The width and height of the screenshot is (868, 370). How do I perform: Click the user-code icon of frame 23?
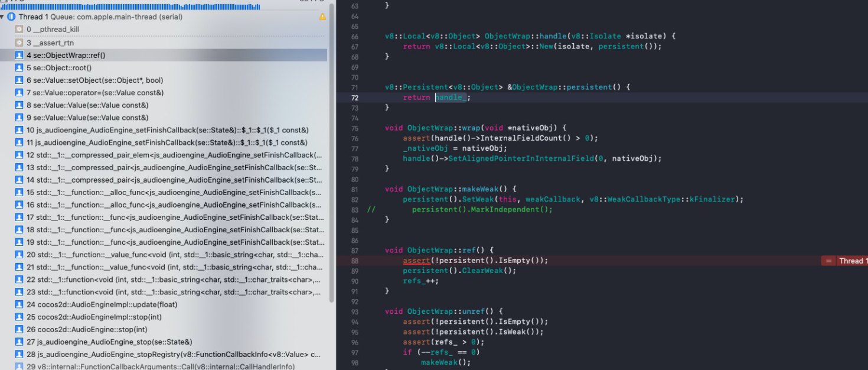19,292
